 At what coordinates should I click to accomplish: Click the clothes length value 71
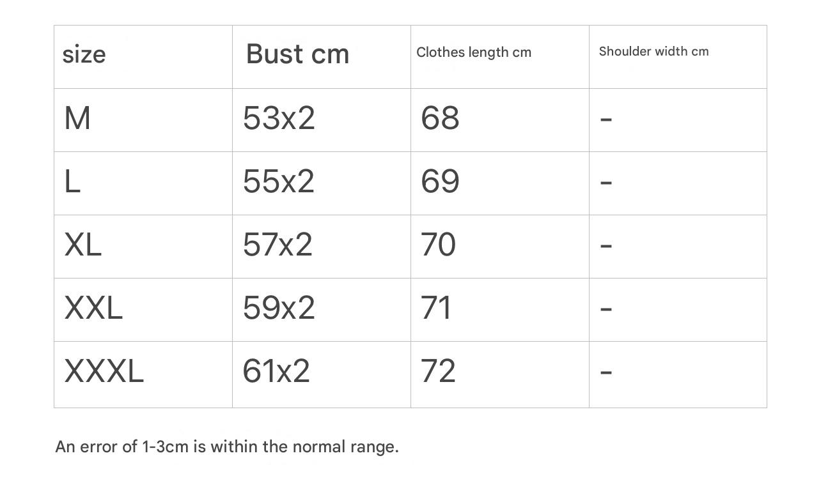point(436,309)
